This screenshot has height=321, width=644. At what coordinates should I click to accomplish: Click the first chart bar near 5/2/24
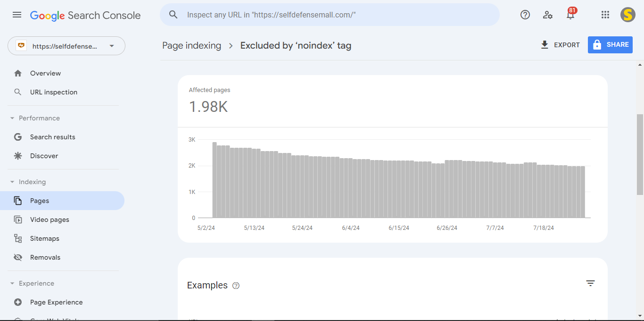215,180
